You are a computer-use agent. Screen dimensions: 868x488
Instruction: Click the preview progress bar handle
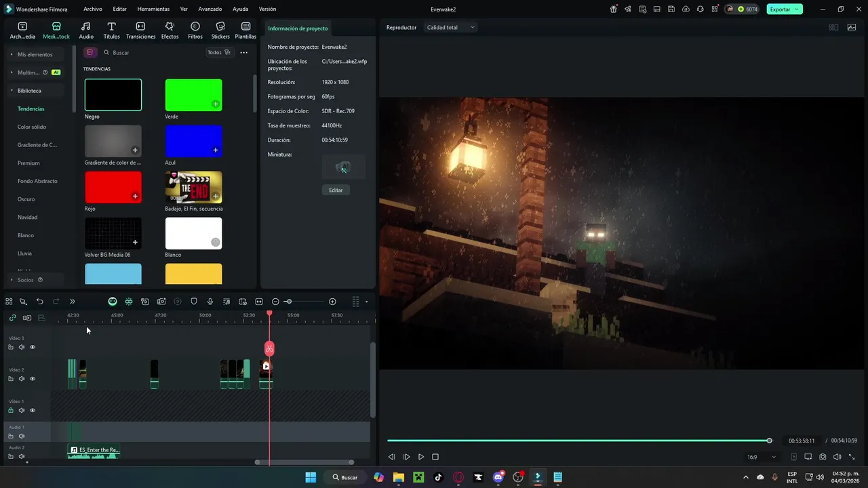point(769,441)
